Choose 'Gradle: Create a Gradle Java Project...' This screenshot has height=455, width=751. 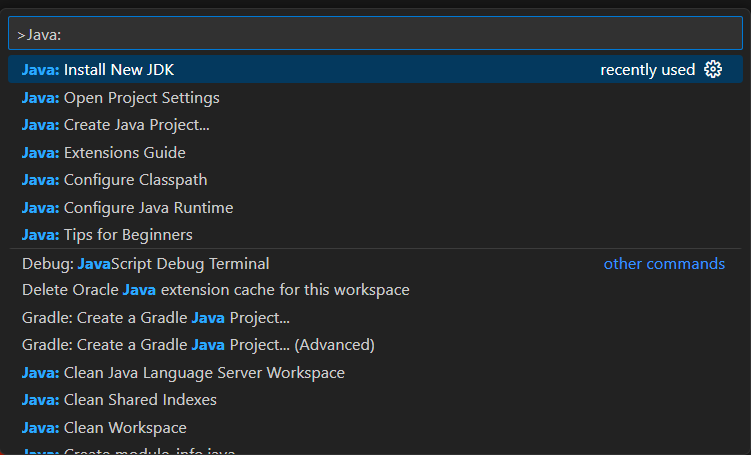(375, 318)
